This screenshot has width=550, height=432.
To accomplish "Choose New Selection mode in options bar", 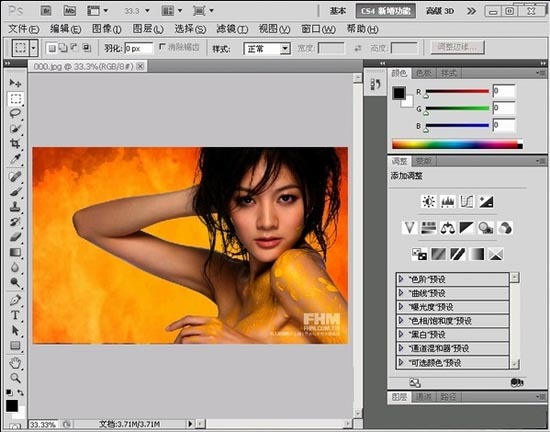I will pos(52,48).
